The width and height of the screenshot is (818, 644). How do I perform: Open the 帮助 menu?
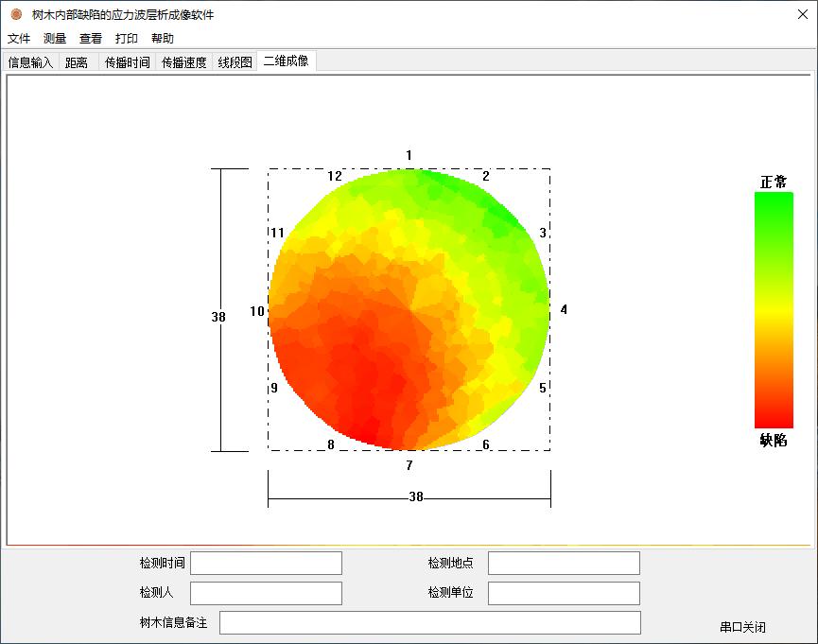(x=163, y=39)
